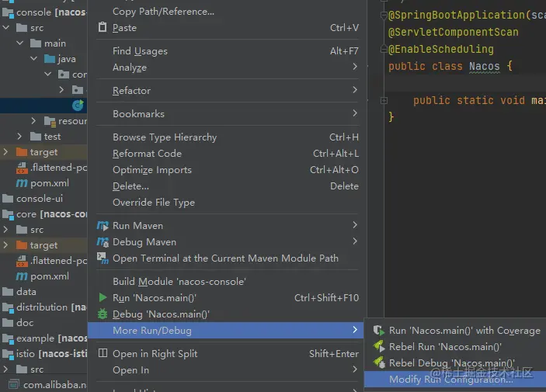This screenshot has height=392, width=546.
Task: Choose Modify Run Configuration...
Action: [455, 379]
